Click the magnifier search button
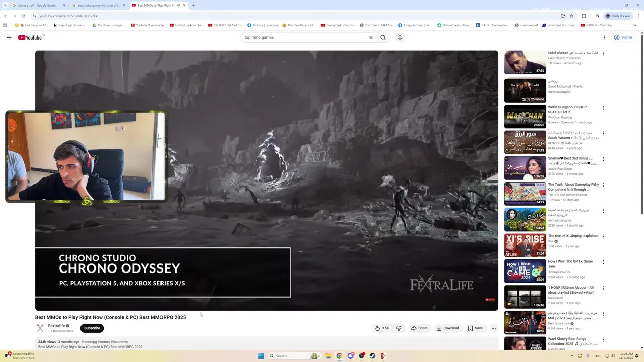The image size is (644, 362). [383, 37]
